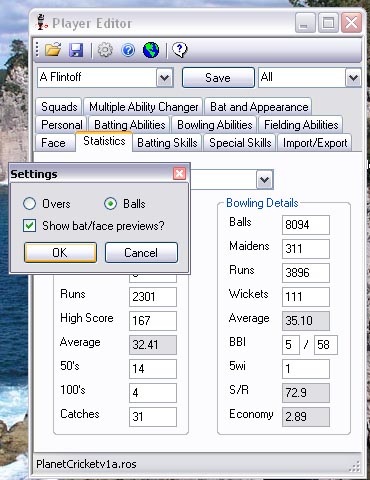Click the 100's field showing 4
This screenshot has width=370, height=480.
(153, 393)
